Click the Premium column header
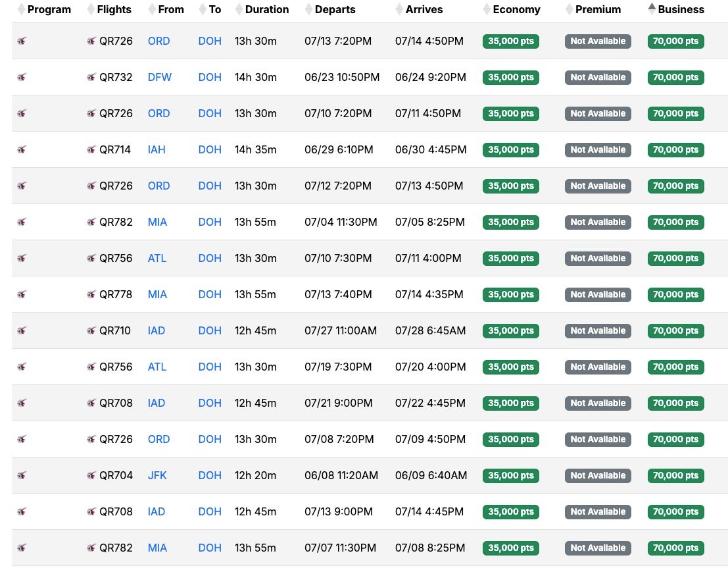The image size is (728, 570). (597, 9)
